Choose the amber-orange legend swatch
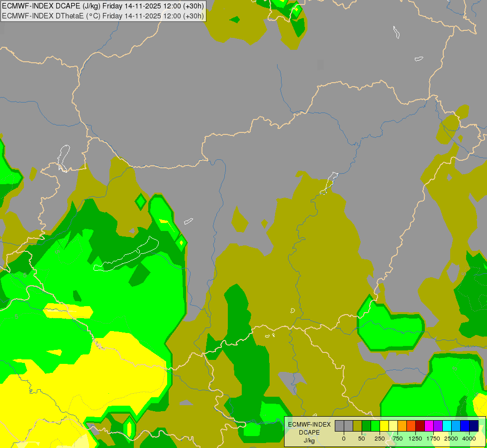This screenshot has height=448, width=487. coord(402,426)
